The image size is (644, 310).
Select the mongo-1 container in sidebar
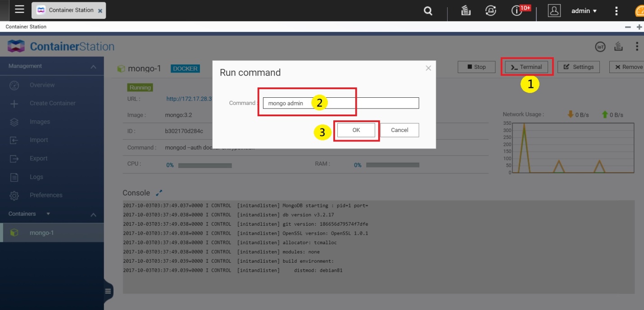(52, 233)
